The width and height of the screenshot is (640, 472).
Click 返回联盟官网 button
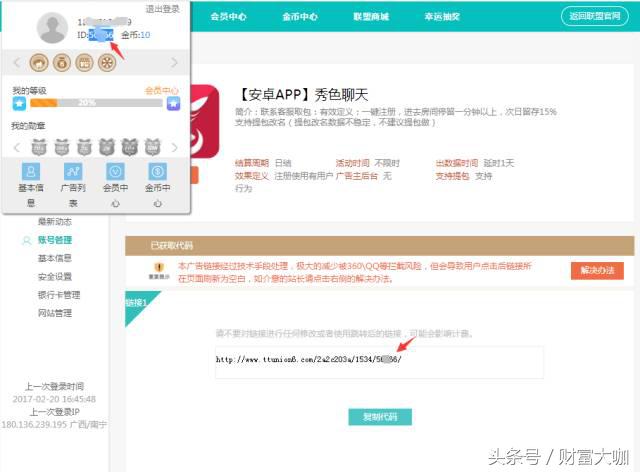pos(595,16)
